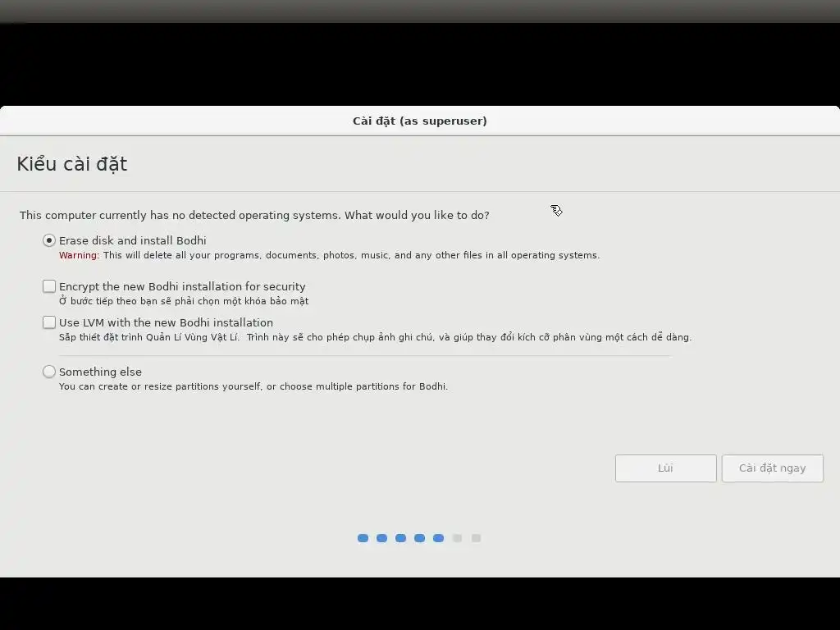Tick the 'Use LVM' checkbox
Screen dimensions: 840x630
pos(49,322)
